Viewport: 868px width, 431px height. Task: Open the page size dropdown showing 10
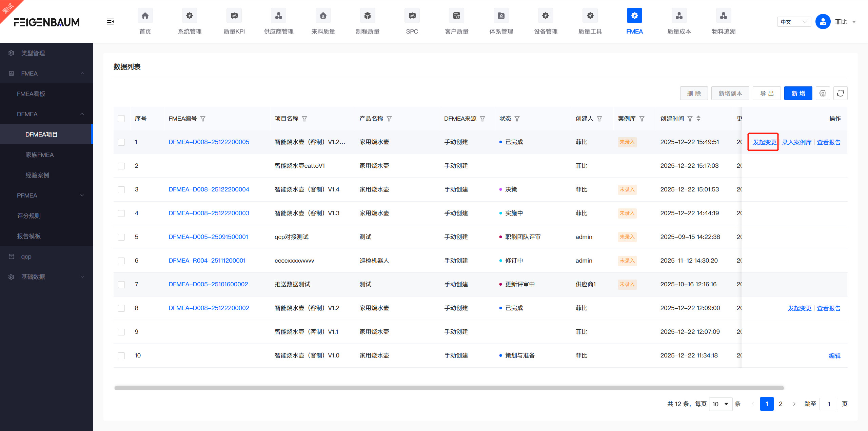pyautogui.click(x=720, y=404)
